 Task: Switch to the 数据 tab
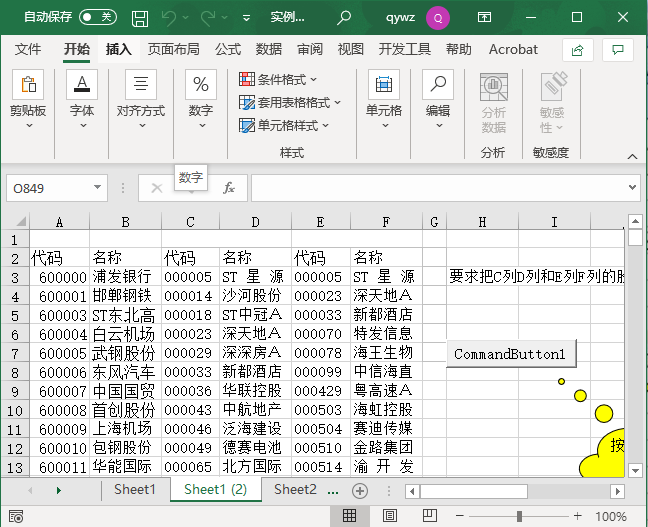pyautogui.click(x=269, y=49)
